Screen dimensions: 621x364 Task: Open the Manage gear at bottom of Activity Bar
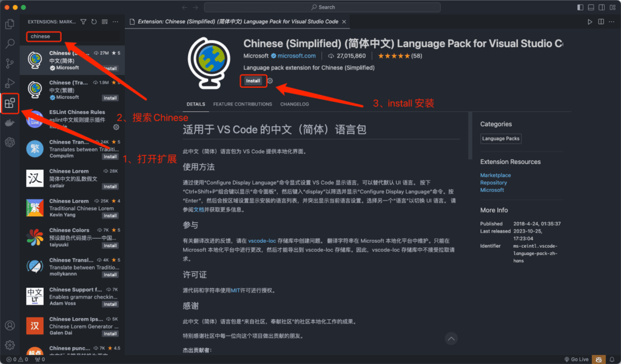tap(10, 344)
